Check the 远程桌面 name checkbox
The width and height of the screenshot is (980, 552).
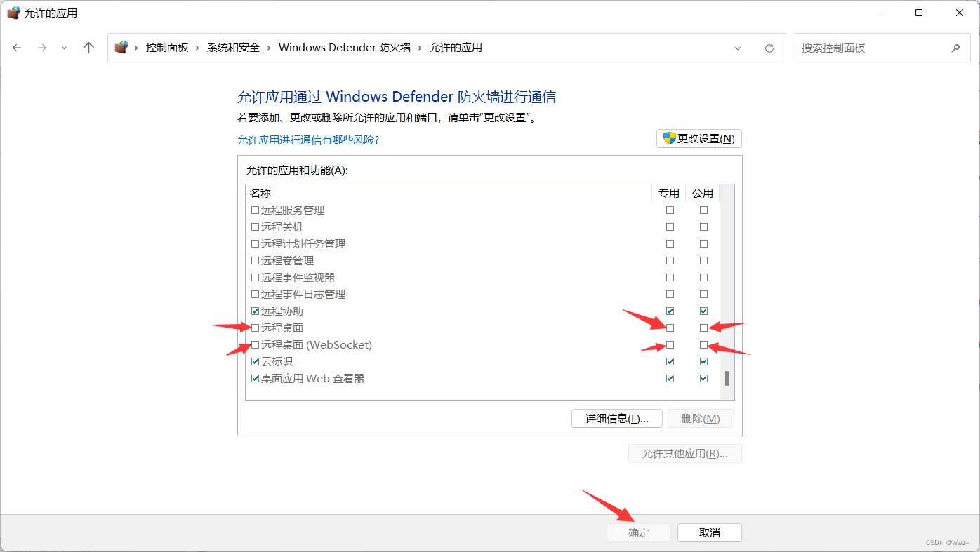pyautogui.click(x=255, y=328)
